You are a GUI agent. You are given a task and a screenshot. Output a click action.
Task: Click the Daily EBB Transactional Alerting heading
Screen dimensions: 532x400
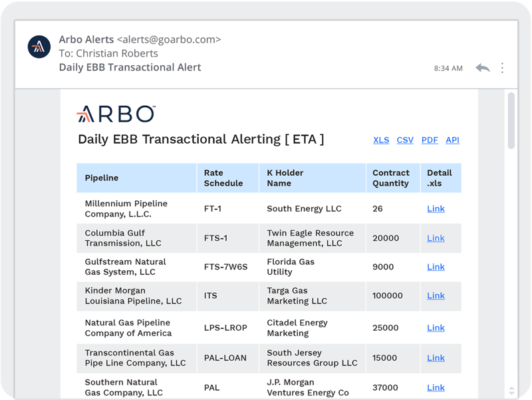201,139
